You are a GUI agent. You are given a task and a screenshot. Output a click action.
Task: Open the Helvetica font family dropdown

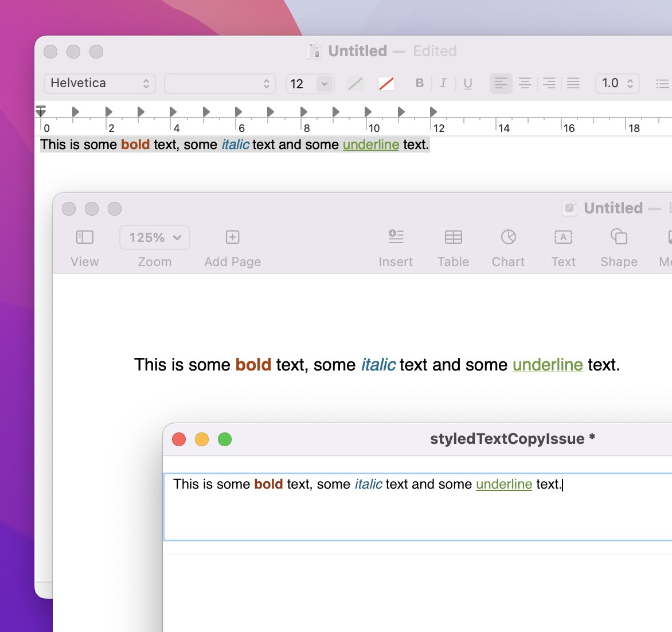tap(100, 83)
